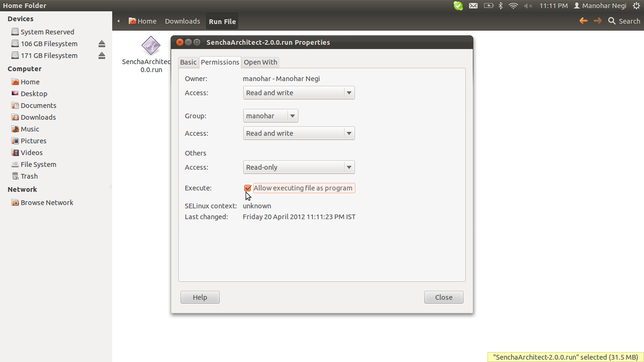The image size is (644, 362).
Task: Select Run File in the path bar
Action: point(223,21)
